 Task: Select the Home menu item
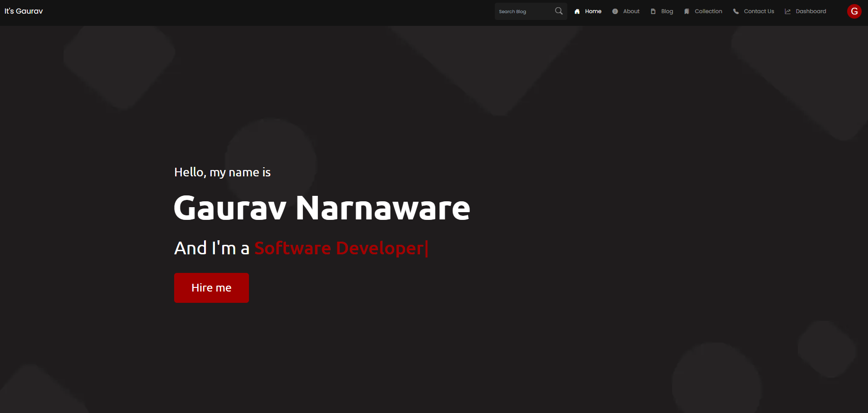(x=593, y=11)
